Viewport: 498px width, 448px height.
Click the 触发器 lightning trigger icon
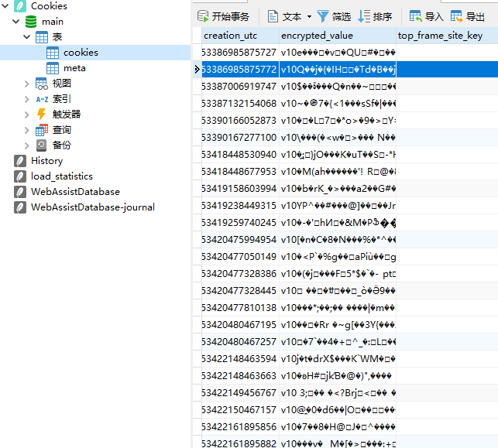(x=42, y=115)
